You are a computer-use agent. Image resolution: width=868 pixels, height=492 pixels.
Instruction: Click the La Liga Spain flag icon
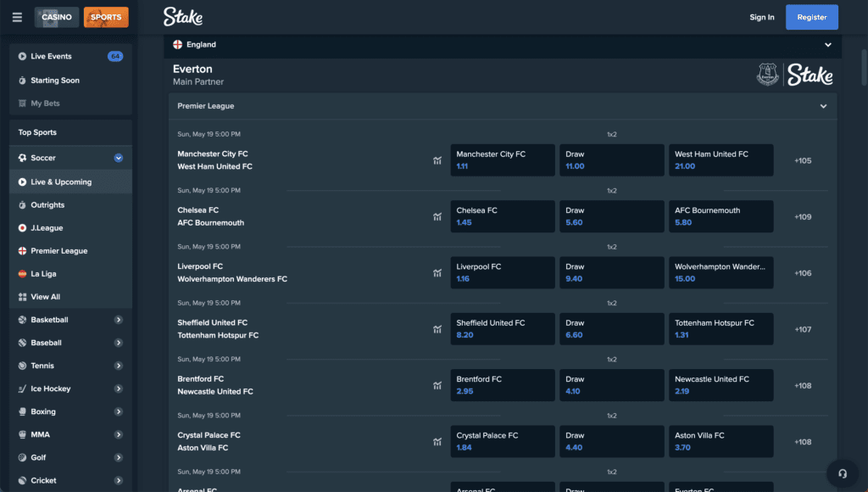click(22, 274)
